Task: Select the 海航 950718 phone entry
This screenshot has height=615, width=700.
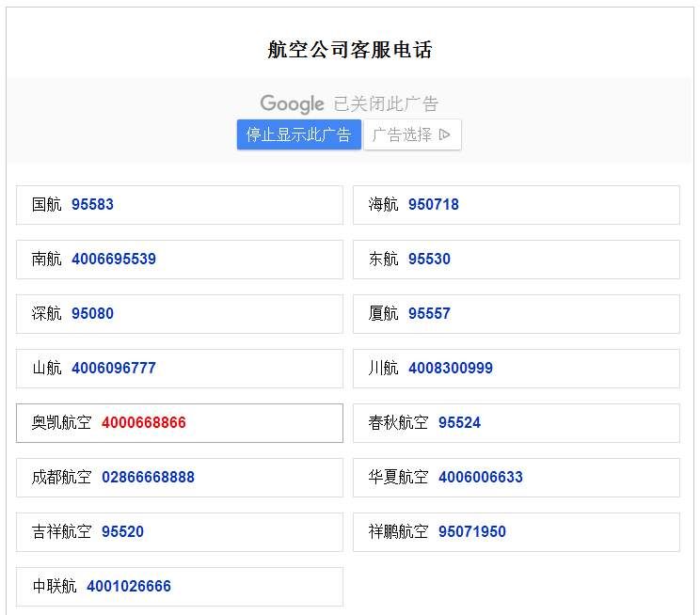Action: (433, 204)
